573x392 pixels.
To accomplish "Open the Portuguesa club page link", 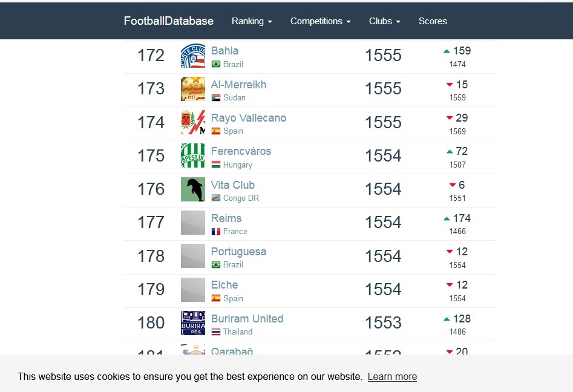I will pyautogui.click(x=238, y=252).
